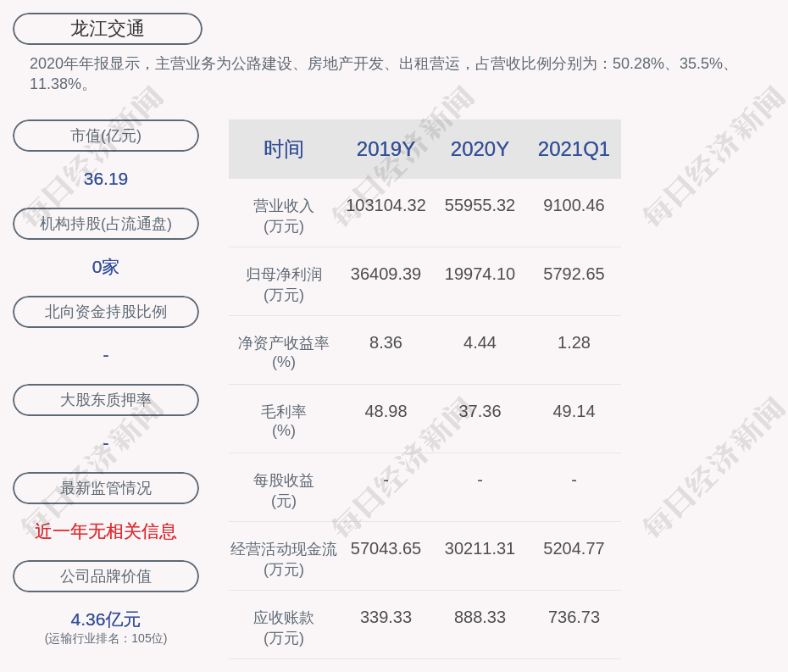This screenshot has height=672, width=788.
Task: Select net profit value 36409.39
Action: click(386, 274)
